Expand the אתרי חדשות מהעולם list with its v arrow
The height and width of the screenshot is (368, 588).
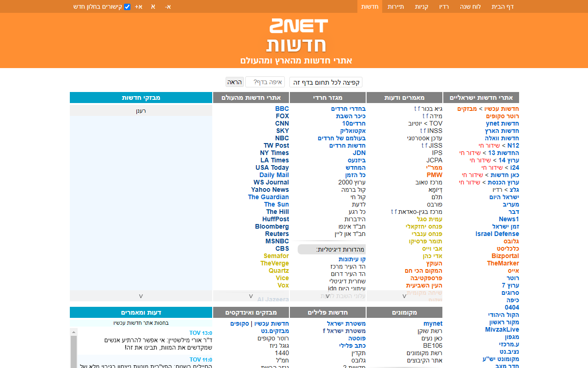pos(251,296)
